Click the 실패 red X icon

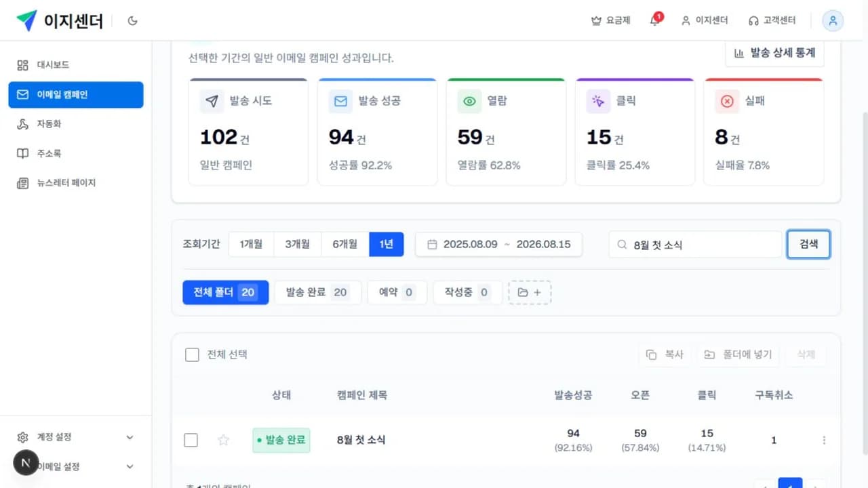click(x=727, y=101)
